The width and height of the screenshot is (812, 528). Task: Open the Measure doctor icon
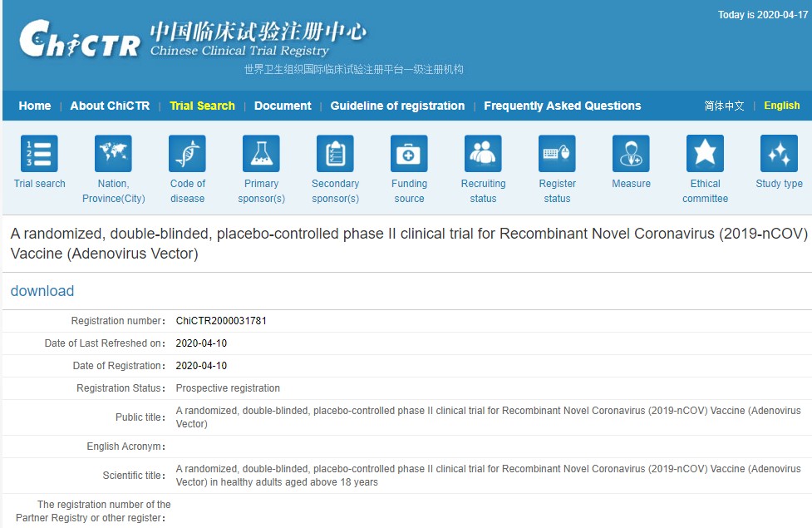pyautogui.click(x=631, y=154)
